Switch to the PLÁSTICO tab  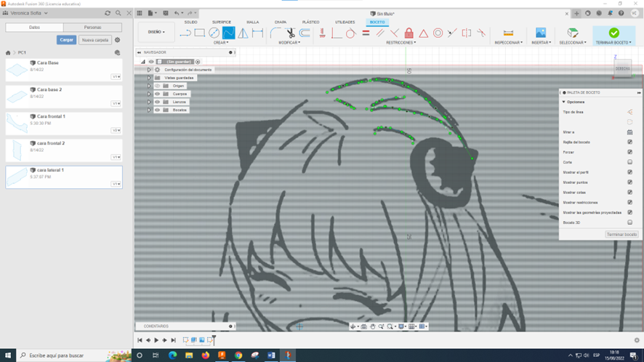pos(310,23)
